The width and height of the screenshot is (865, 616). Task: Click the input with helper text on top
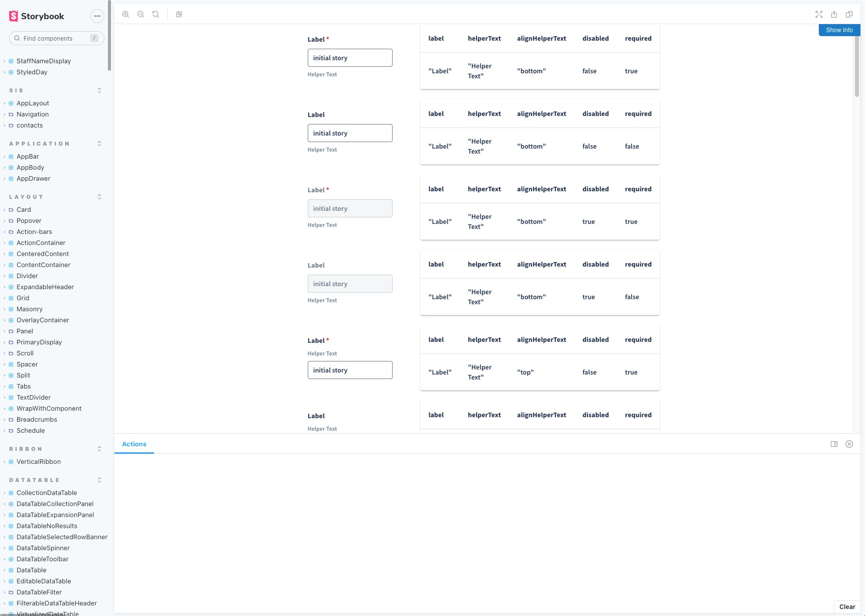click(x=350, y=370)
